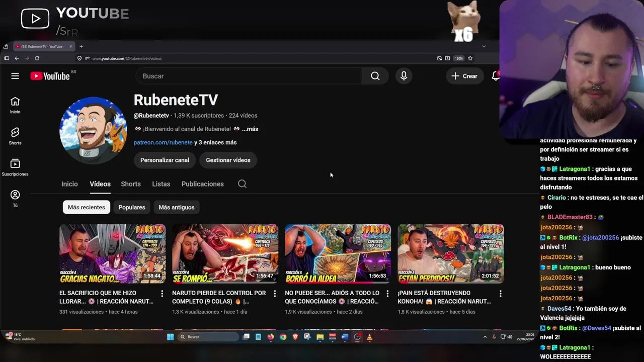Open '¡PAIN ESTÁ DESTRUYENDO KONOHA!' video title
The width and height of the screenshot is (644, 362).
(444, 297)
